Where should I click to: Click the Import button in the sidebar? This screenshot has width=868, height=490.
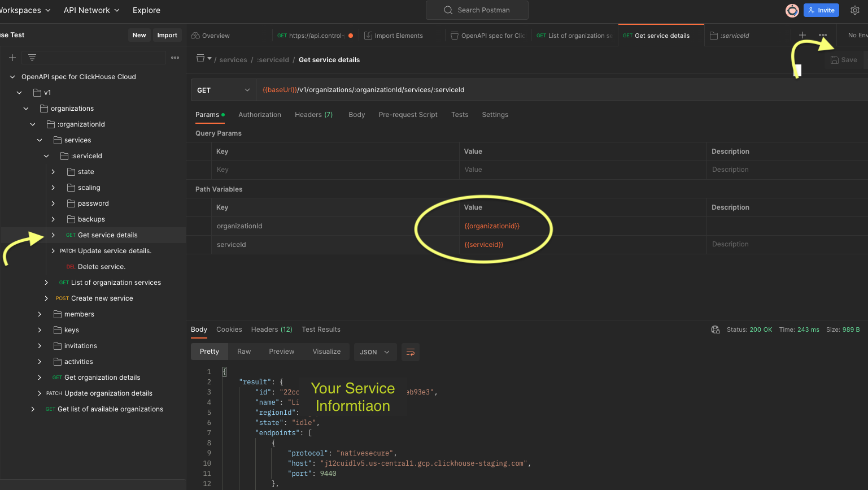tap(167, 34)
